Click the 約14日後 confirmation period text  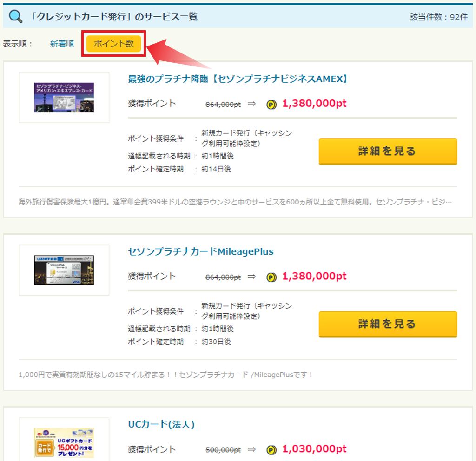click(216, 169)
